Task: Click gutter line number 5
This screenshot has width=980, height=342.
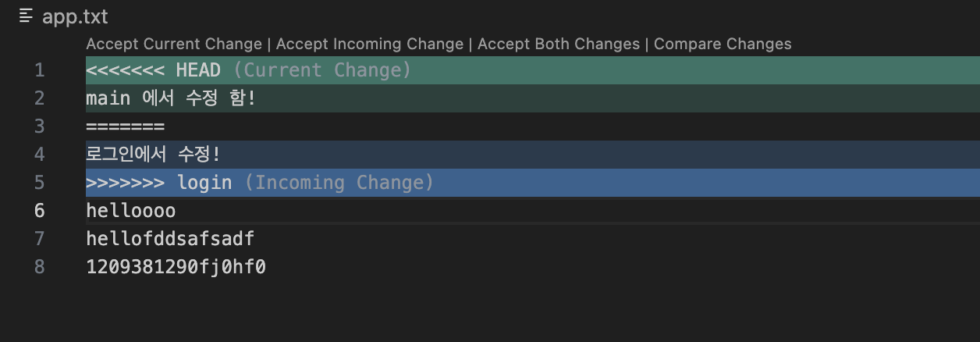Action: point(40,183)
